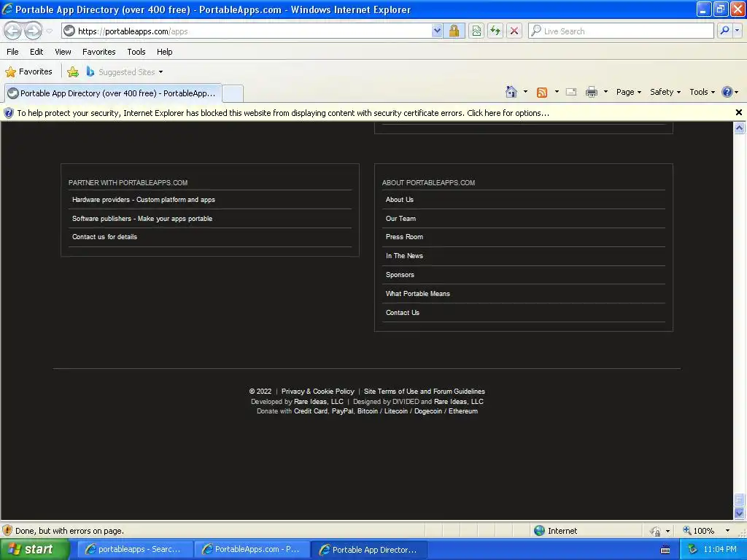747x560 pixels.
Task: Open a new blank tab
Action: 233,93
